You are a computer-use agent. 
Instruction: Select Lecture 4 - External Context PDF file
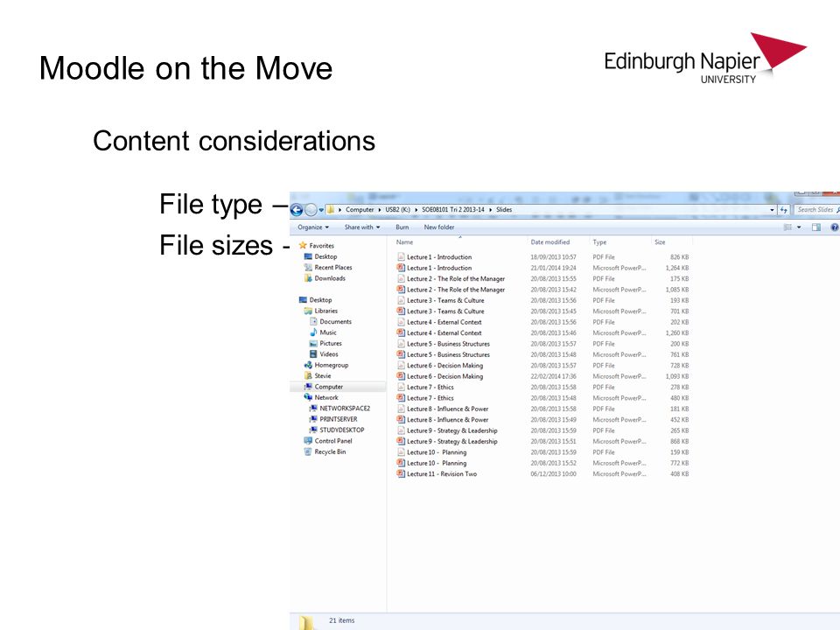click(444, 322)
